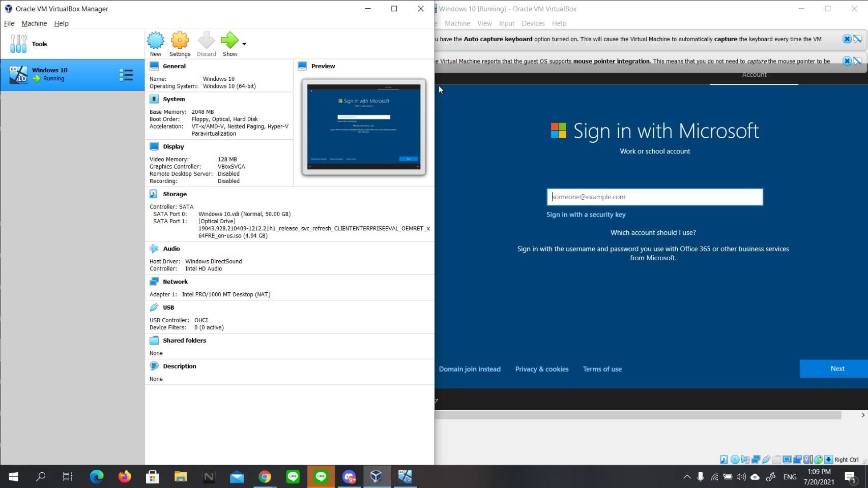Open the Windows 10 VM list menu icon

click(x=126, y=75)
